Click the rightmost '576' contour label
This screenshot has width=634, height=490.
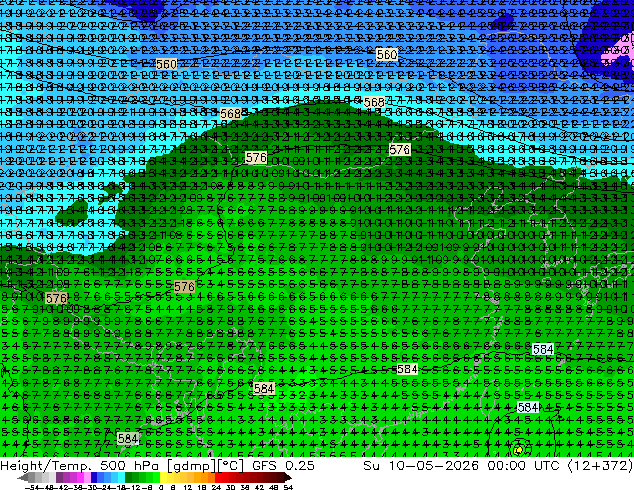click(x=399, y=150)
